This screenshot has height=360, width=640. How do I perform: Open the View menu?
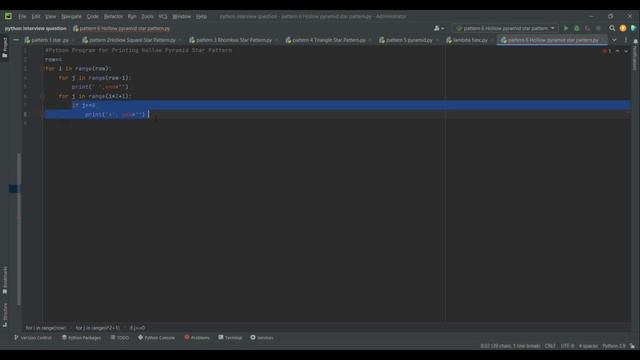[x=51, y=16]
